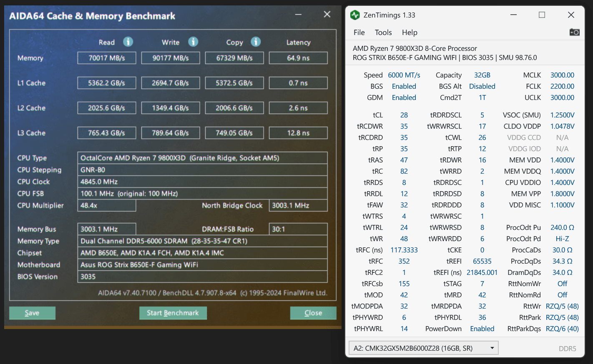Click the tCL value 28

pos(404,115)
